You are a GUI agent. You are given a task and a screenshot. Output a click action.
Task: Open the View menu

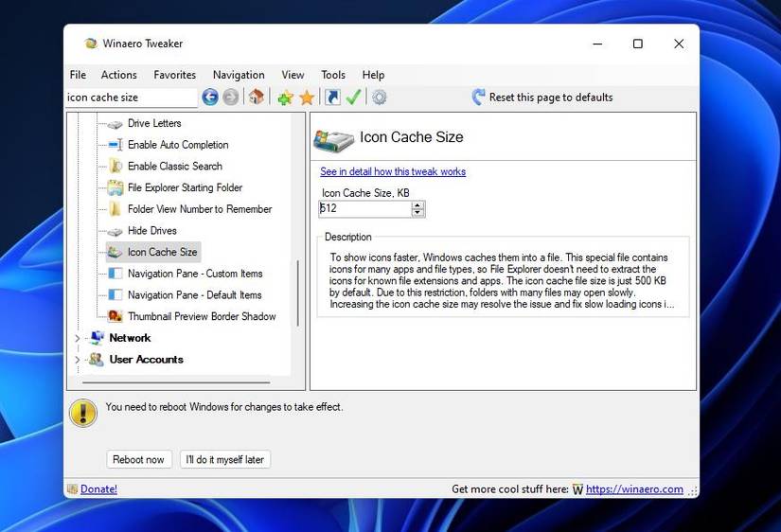point(293,75)
